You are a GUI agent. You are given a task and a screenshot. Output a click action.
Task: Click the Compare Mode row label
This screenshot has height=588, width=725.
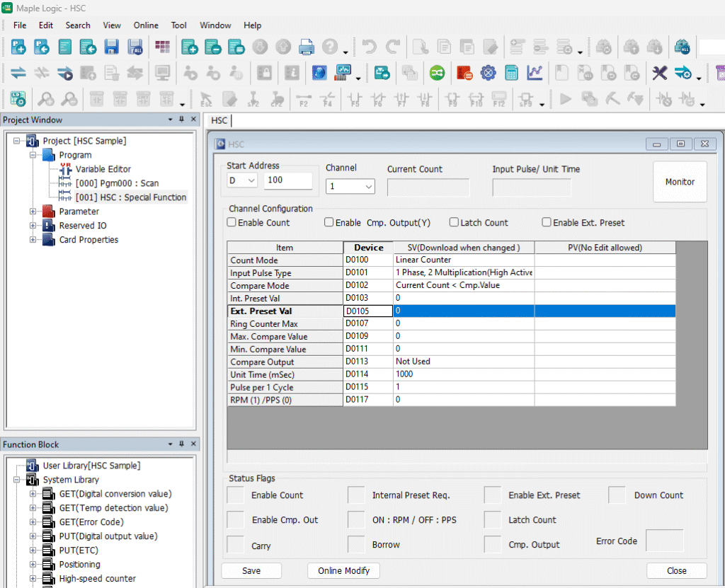pos(285,286)
